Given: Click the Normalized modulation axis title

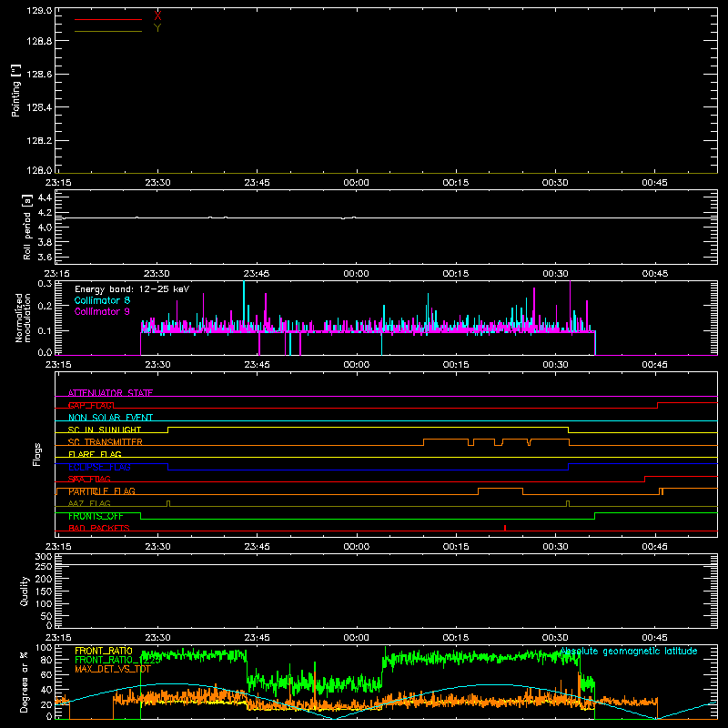Looking at the screenshot, I should coord(23,318).
